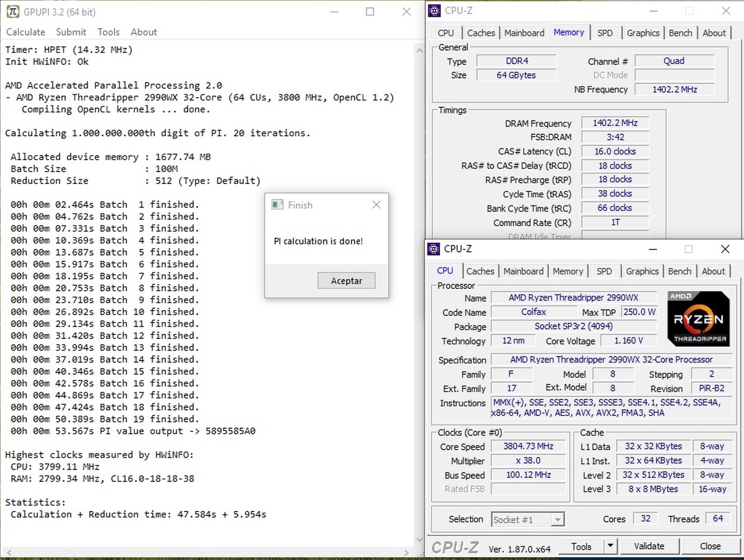Screen dimensions: 744x560
Task: Click the Threads count value 64
Action: coord(718,519)
